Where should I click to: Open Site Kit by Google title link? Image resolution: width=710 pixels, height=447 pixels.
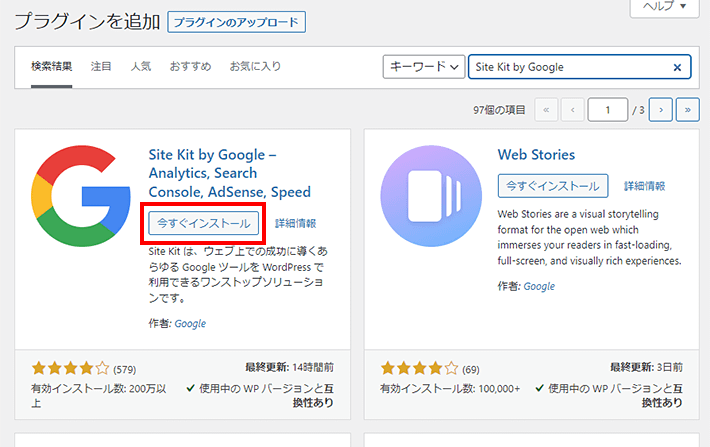(230, 173)
